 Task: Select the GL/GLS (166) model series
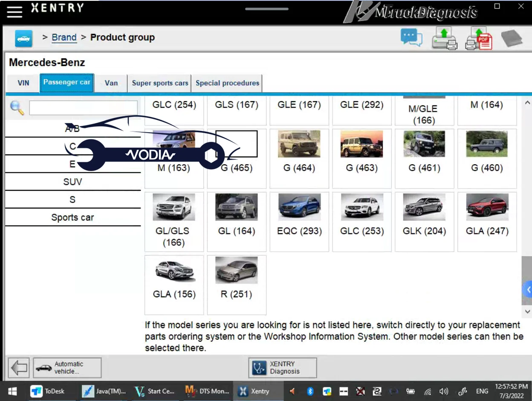pyautogui.click(x=174, y=222)
